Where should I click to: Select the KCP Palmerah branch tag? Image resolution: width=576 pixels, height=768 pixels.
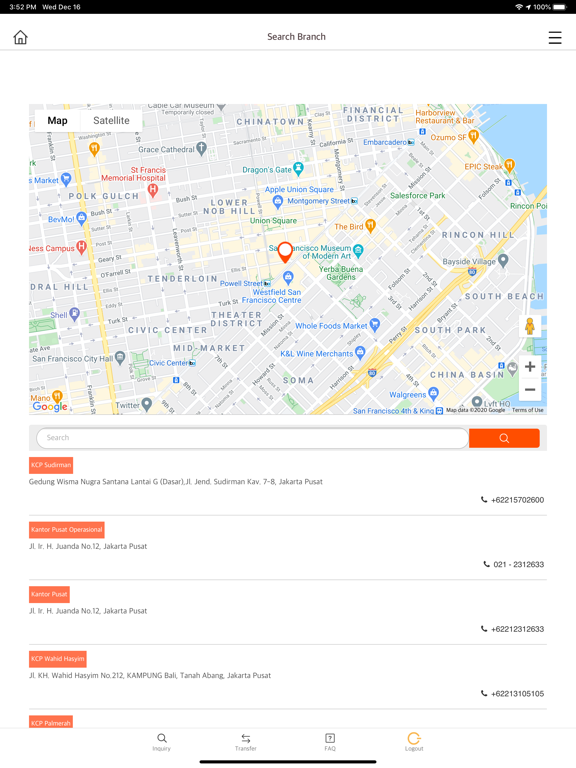click(51, 722)
